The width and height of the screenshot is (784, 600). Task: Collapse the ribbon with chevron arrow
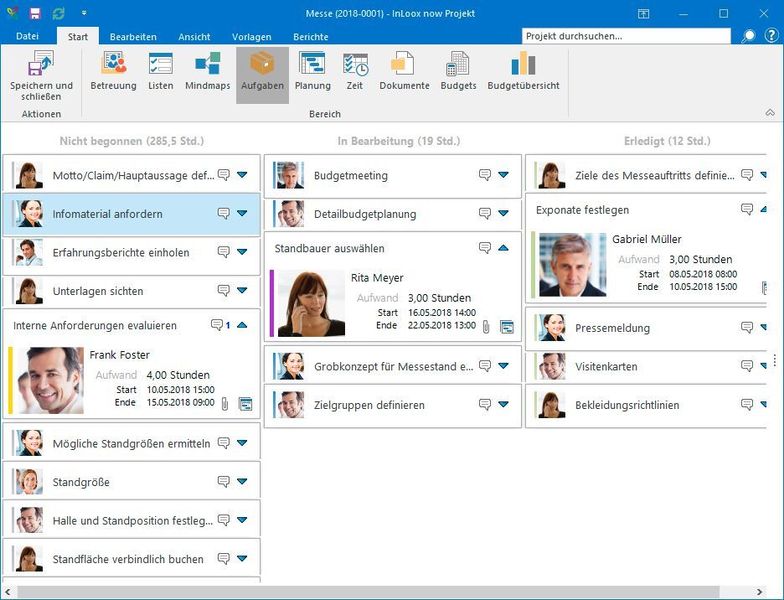770,113
